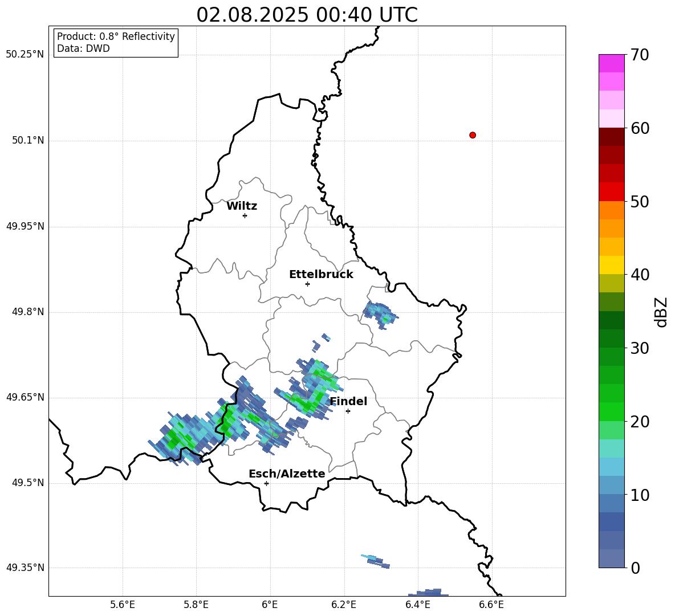
Task: Click the Esch/Alzette station cross marker
Action: [266, 483]
